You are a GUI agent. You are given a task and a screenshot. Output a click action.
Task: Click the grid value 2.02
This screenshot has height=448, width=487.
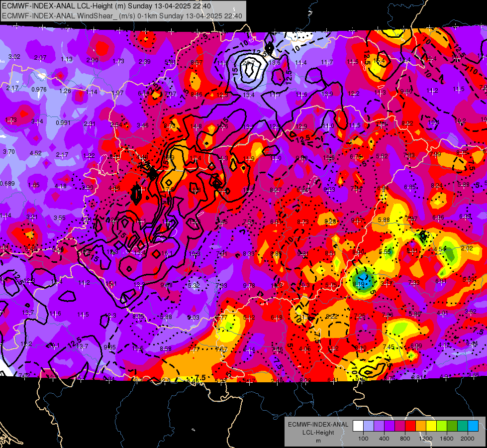[x=467, y=248]
